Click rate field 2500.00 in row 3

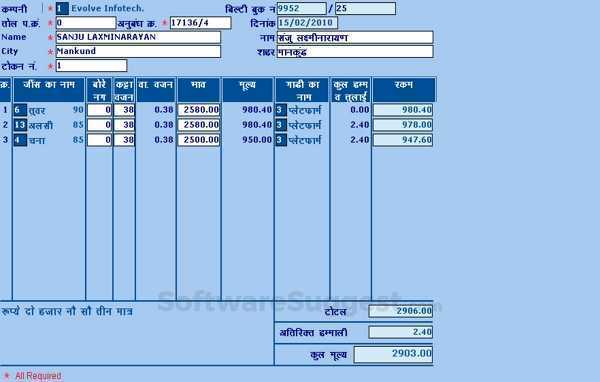click(199, 140)
